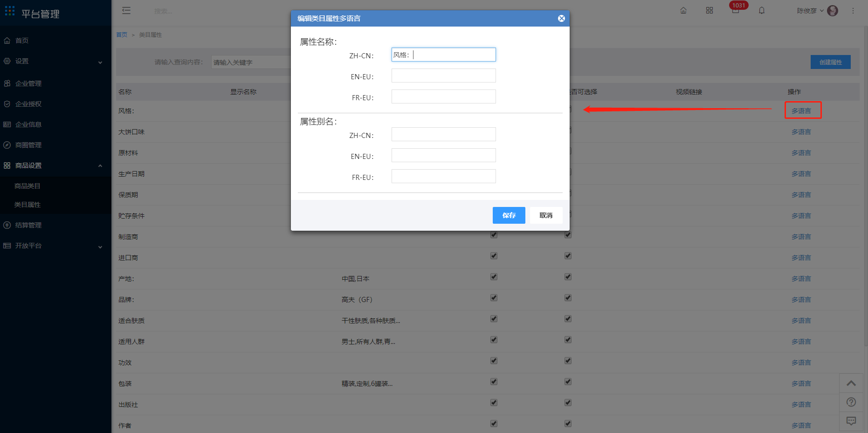Toggle the sidebar collapse hamburger icon
The height and width of the screenshot is (433, 868).
[x=126, y=10]
